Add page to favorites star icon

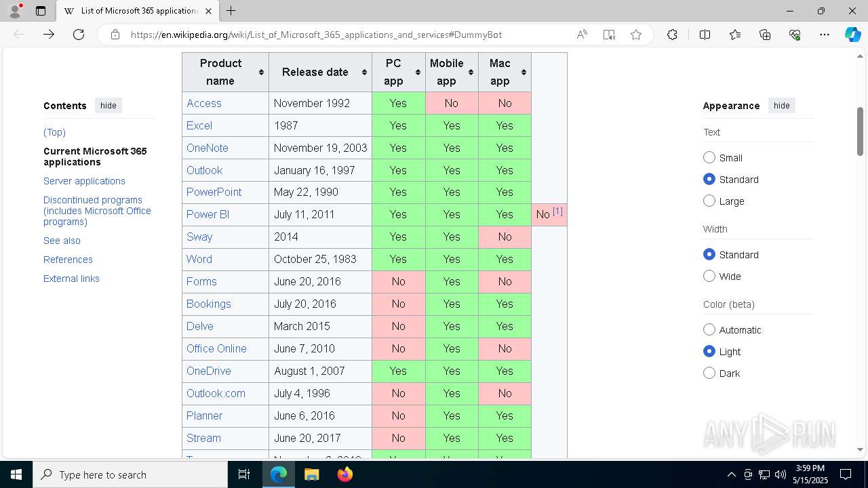point(636,35)
